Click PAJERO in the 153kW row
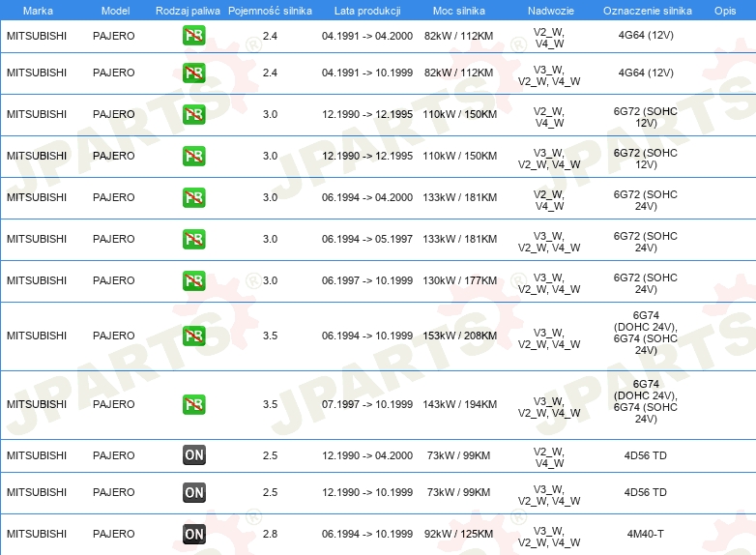This screenshot has height=555, width=756. click(x=114, y=336)
